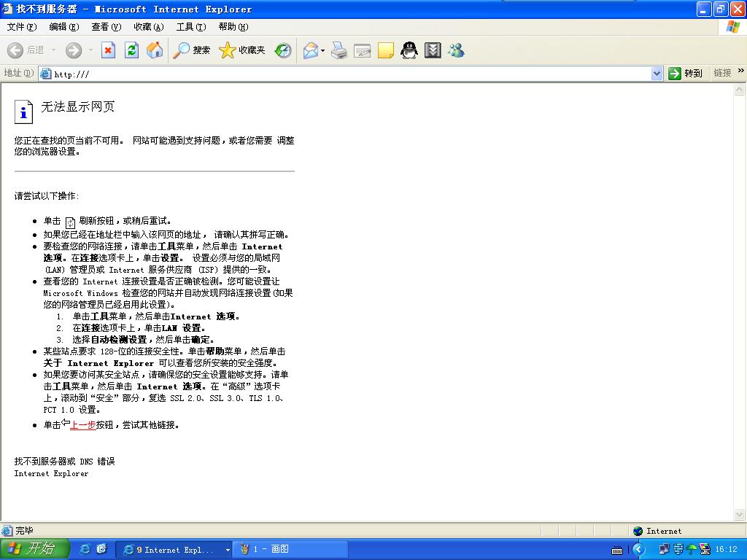Screen dimensions: 747x560
Task: Click the vertical scrollbar up arrow
Action: [740, 90]
